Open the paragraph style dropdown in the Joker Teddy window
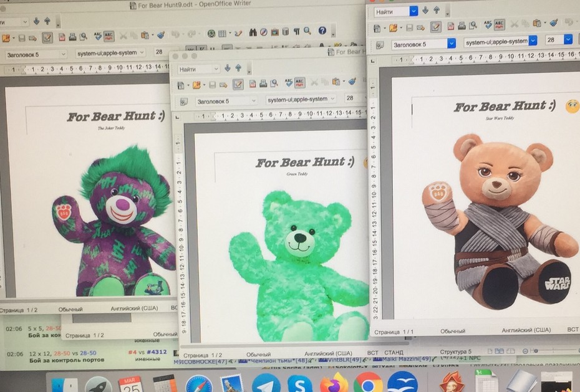The height and width of the screenshot is (392, 580). [63, 54]
